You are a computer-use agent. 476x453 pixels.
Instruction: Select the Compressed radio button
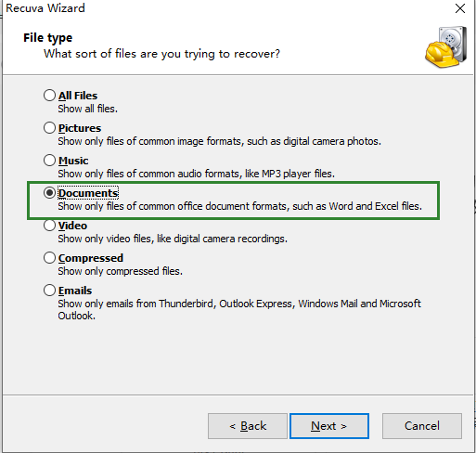click(49, 258)
